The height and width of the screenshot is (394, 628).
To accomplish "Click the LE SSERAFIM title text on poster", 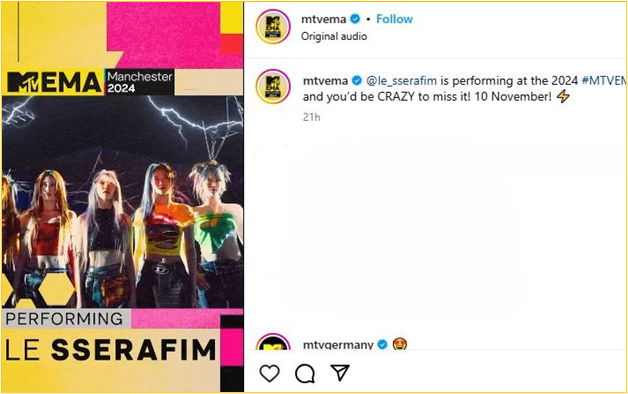I will [x=111, y=349].
